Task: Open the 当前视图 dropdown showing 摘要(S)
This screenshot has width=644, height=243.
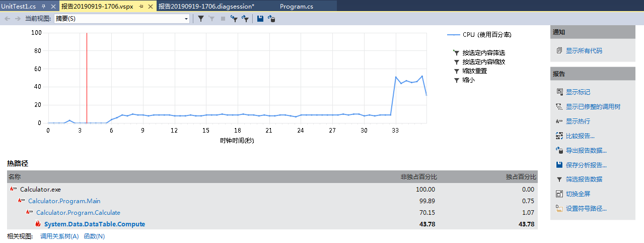Action: click(122, 19)
